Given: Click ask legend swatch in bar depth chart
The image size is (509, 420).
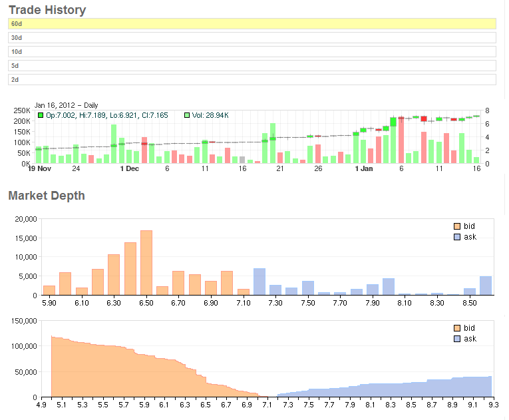Looking at the screenshot, I should (456, 237).
